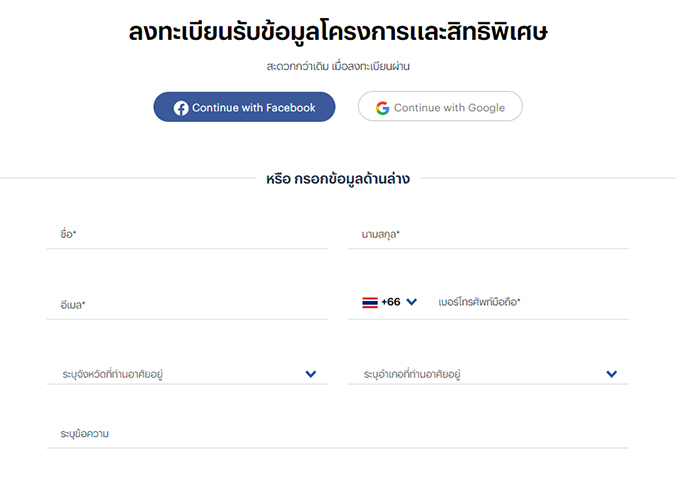Focus the ระบุข้อความ message field
This screenshot has height=483, width=680.
click(337, 434)
